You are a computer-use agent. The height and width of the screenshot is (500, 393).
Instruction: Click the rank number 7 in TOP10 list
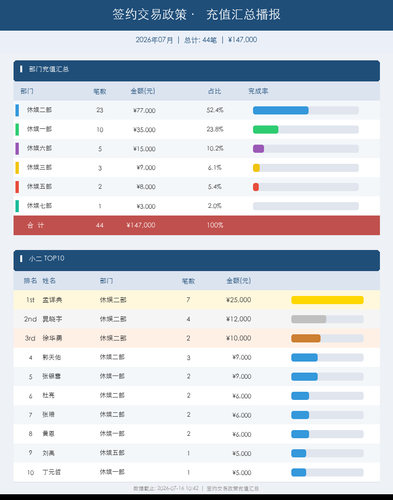tap(30, 415)
